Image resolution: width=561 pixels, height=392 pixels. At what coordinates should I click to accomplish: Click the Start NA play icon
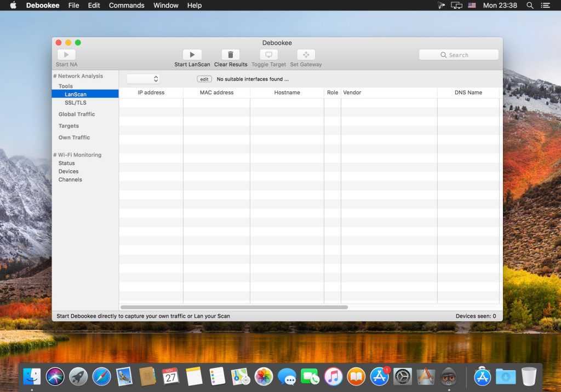[66, 55]
